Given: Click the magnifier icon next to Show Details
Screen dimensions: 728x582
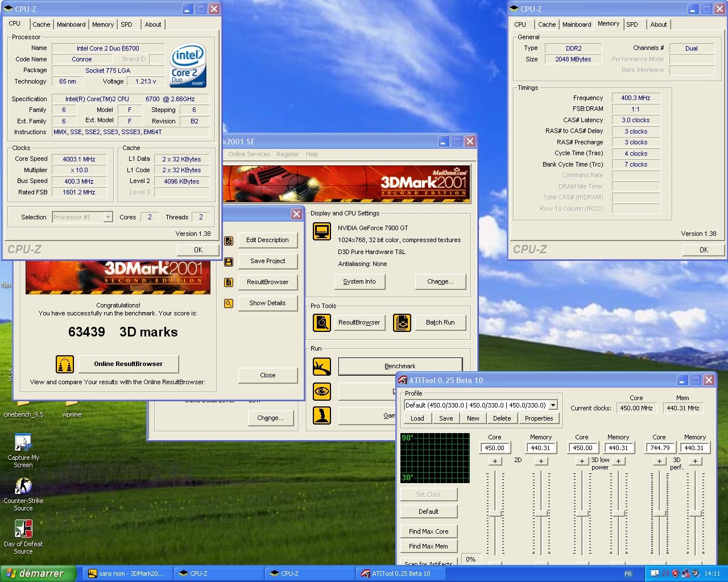Looking at the screenshot, I should tap(229, 304).
